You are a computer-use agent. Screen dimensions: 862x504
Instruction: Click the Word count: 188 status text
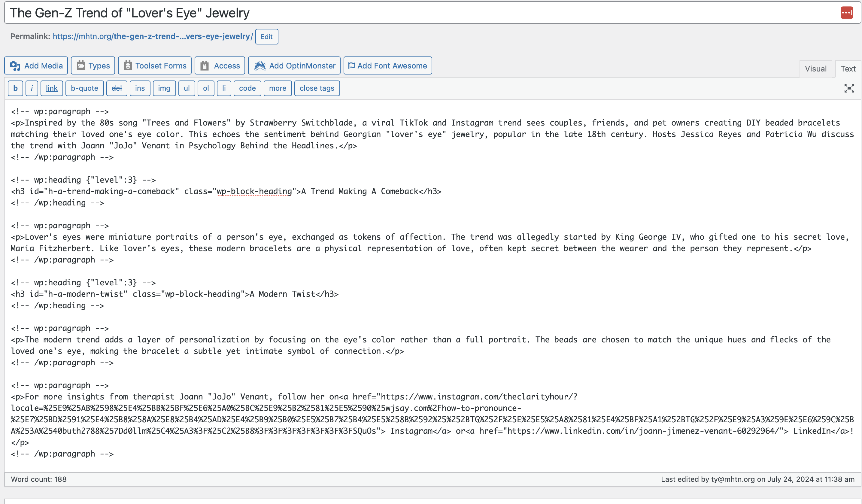[39, 479]
